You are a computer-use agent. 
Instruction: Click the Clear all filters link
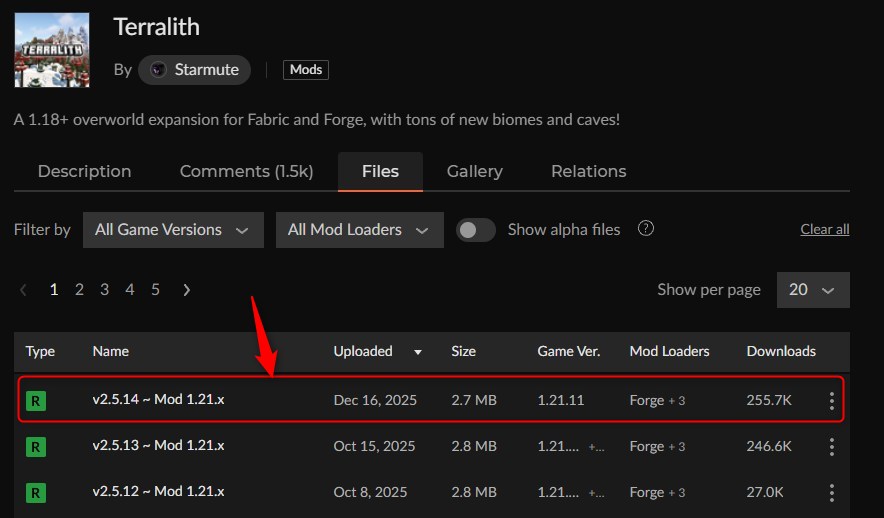click(824, 229)
